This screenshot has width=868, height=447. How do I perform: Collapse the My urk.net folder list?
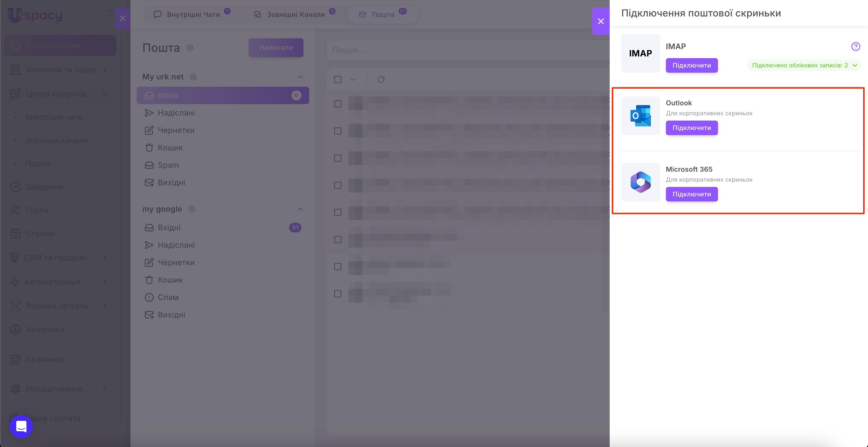[300, 77]
